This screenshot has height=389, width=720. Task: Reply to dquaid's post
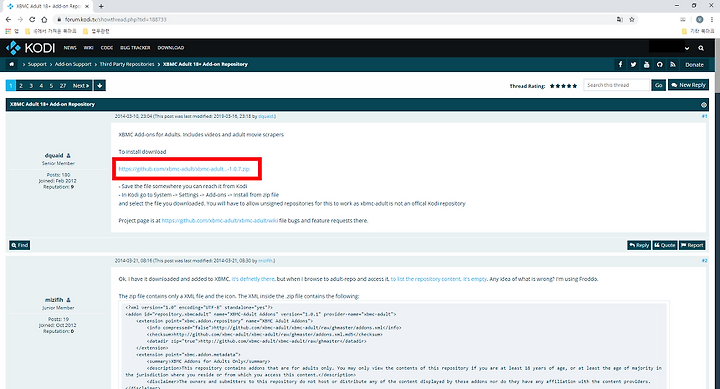(x=639, y=245)
